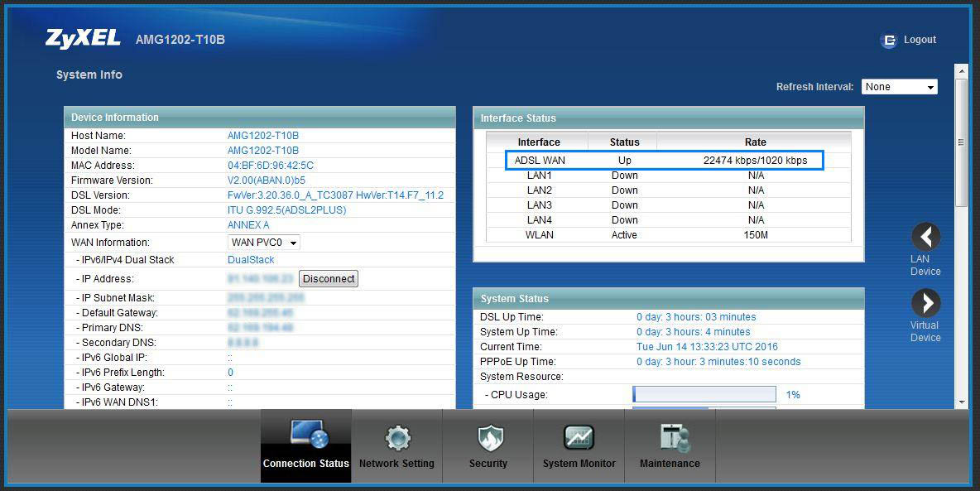
Task: Click the Interface Status panel header
Action: point(669,118)
